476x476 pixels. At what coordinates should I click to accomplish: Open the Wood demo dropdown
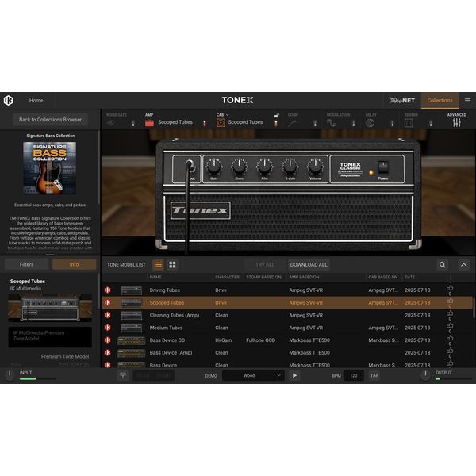click(x=253, y=375)
